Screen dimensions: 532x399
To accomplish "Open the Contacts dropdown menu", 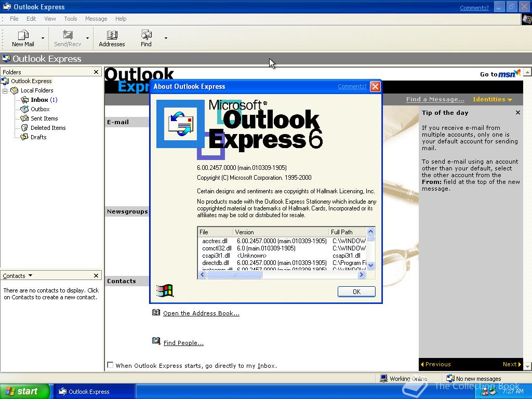I will coord(30,275).
